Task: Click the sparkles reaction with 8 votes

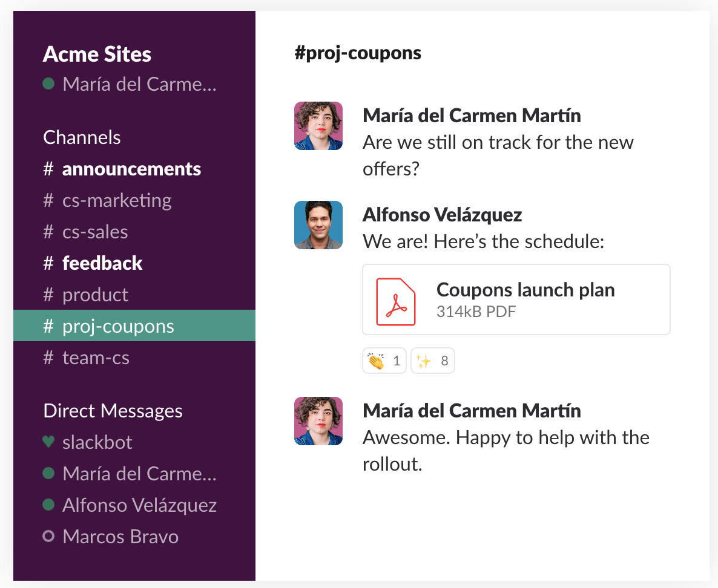Action: pos(433,361)
